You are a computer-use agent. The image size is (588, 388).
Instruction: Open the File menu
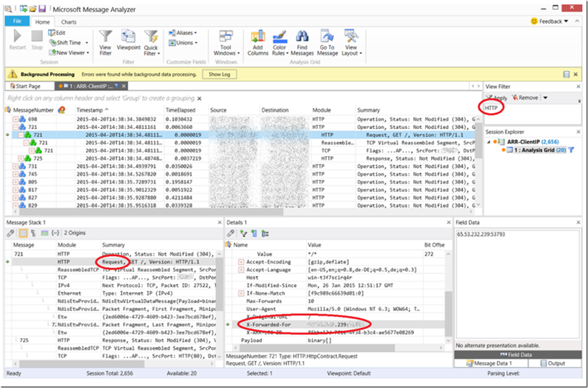(x=17, y=21)
